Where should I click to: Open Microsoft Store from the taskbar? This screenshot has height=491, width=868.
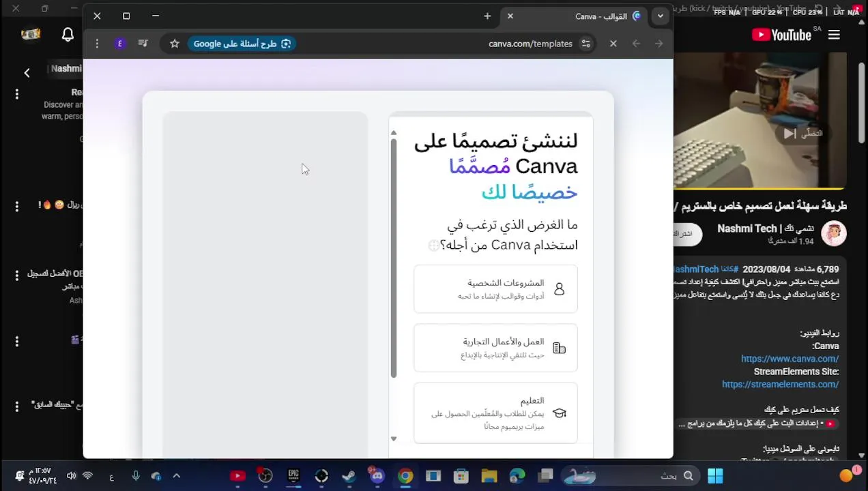click(x=461, y=476)
